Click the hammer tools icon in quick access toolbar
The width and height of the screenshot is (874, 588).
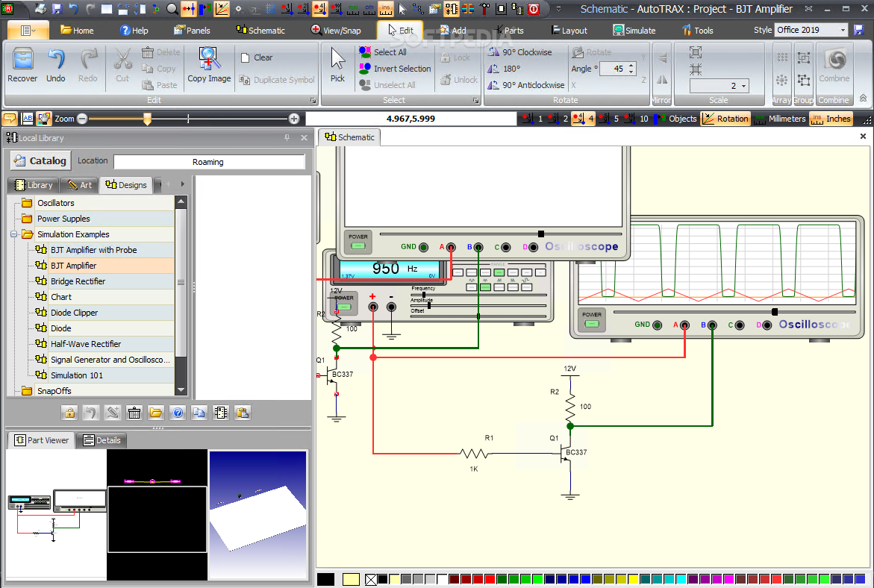pyautogui.click(x=484, y=8)
